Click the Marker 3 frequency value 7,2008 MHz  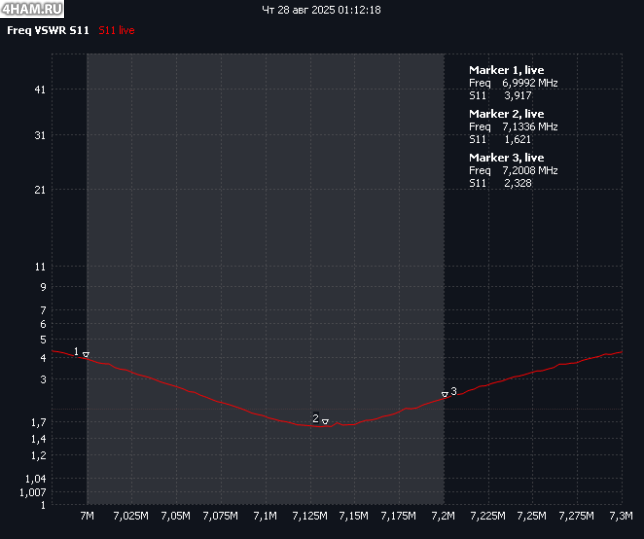529,171
